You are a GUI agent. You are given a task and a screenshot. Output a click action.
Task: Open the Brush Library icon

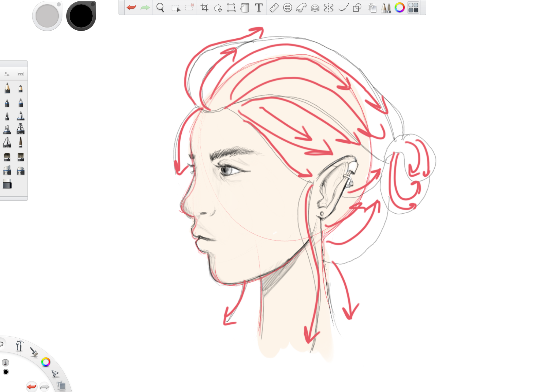tap(20, 74)
